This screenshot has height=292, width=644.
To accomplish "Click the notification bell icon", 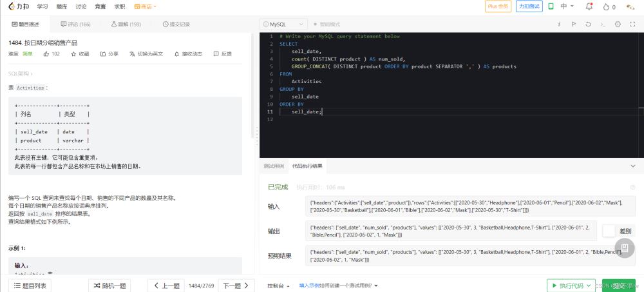I will tap(589, 7).
